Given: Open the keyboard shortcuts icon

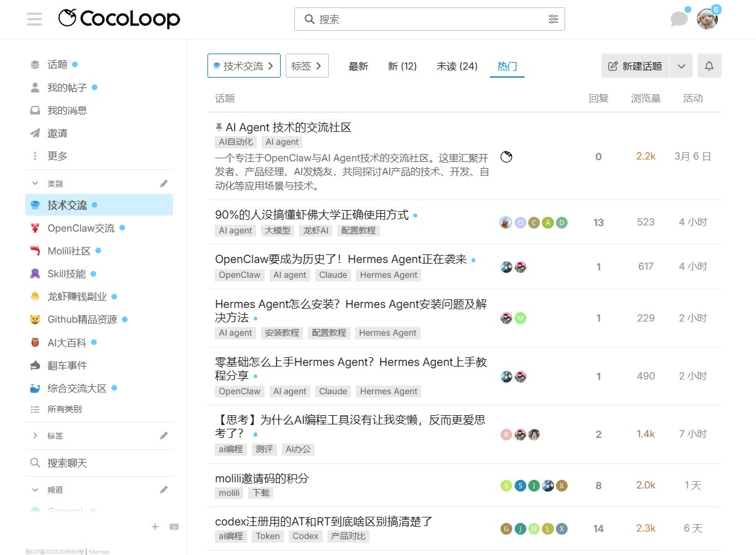Looking at the screenshot, I should coord(174,527).
